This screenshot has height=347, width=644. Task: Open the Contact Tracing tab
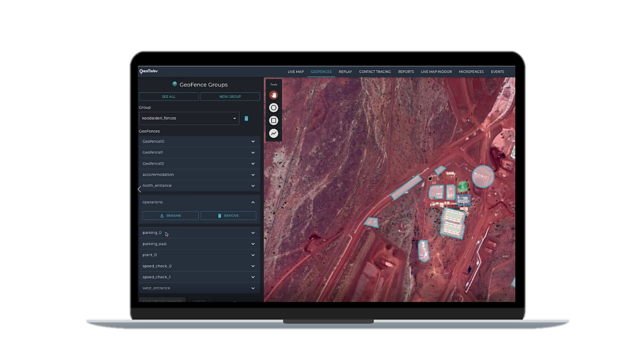point(375,72)
